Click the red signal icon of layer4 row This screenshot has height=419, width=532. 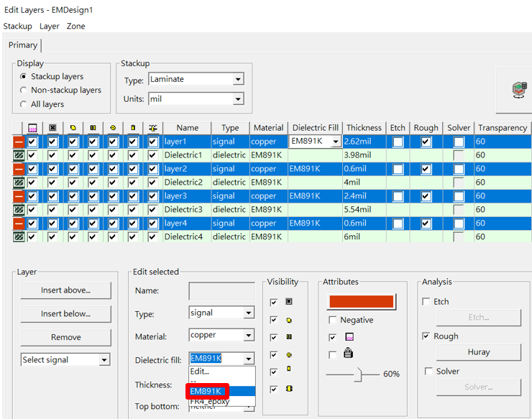click(19, 223)
